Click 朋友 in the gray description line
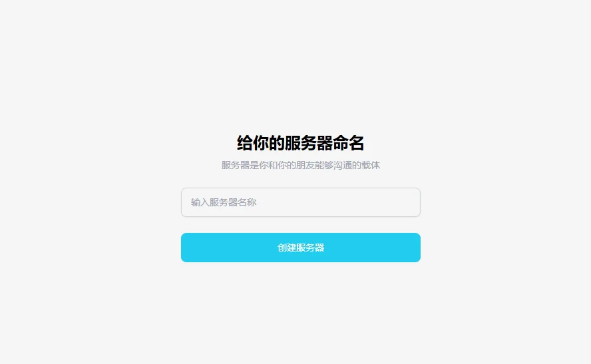This screenshot has height=364, width=591. pos(305,165)
